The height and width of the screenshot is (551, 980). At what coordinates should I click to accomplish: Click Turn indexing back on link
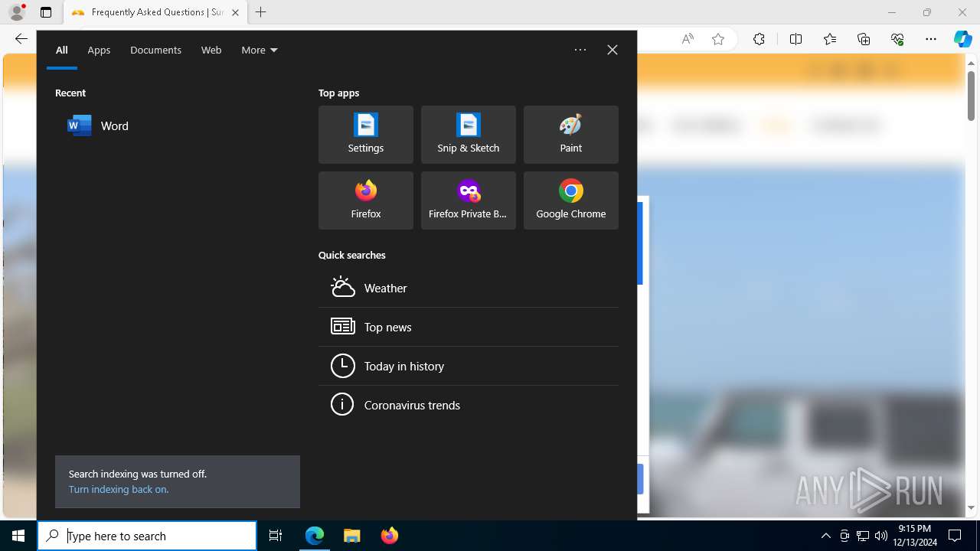(119, 489)
